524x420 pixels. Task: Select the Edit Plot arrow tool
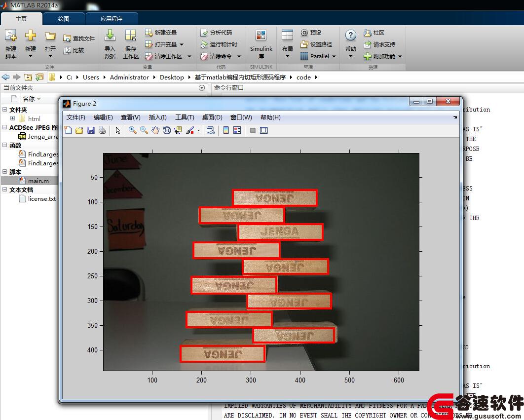pos(118,130)
